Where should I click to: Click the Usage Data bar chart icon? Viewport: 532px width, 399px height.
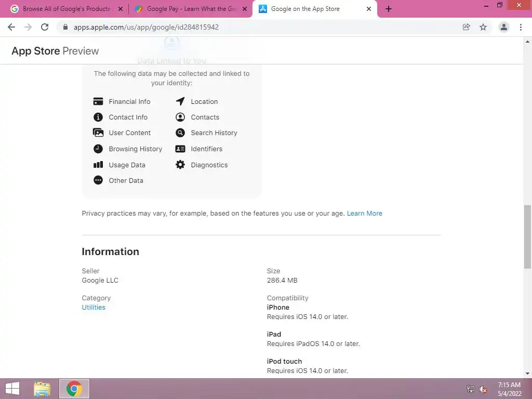click(98, 165)
